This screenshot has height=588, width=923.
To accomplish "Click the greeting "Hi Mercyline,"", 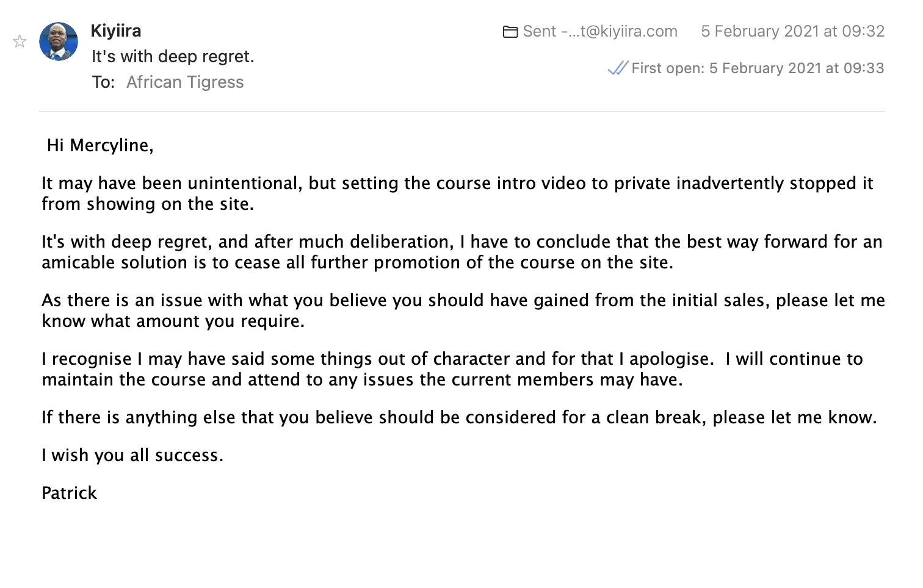I will [100, 145].
